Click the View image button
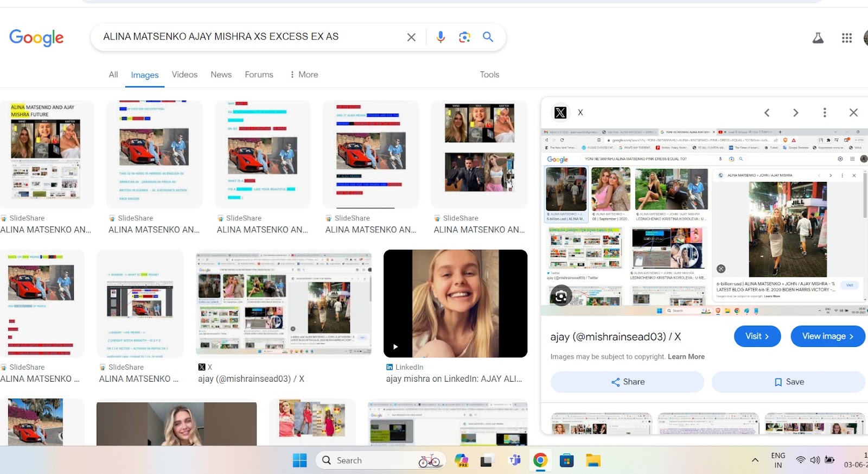The width and height of the screenshot is (868, 474). 827,336
